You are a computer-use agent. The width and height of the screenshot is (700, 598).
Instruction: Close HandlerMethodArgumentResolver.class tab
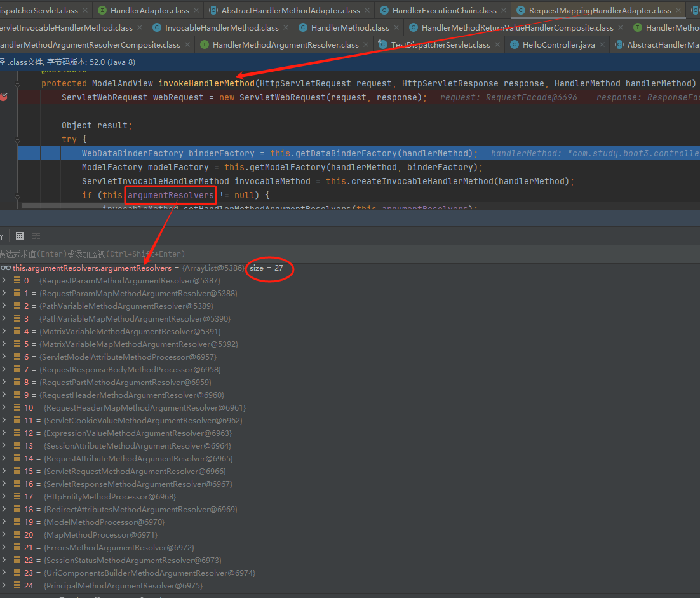pyautogui.click(x=366, y=44)
